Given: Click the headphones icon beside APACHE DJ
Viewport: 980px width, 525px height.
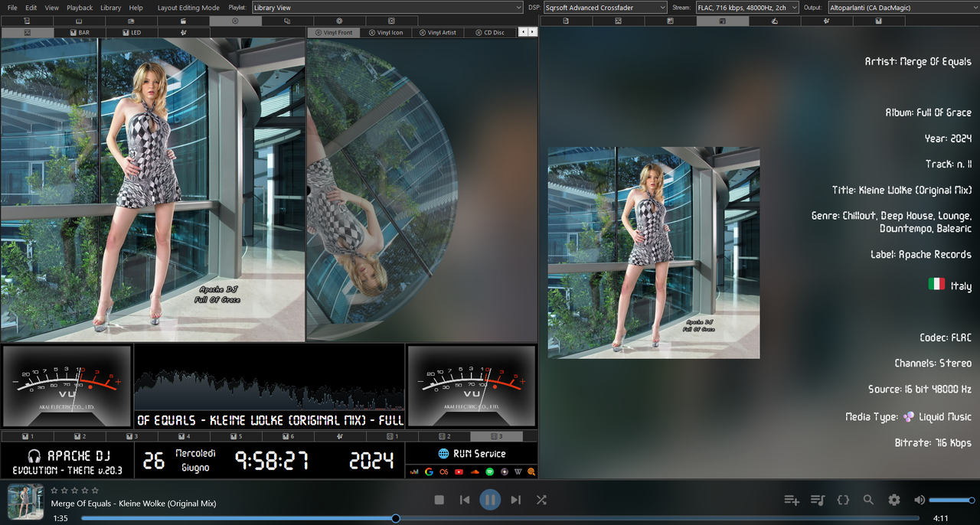Looking at the screenshot, I should coord(33,455).
